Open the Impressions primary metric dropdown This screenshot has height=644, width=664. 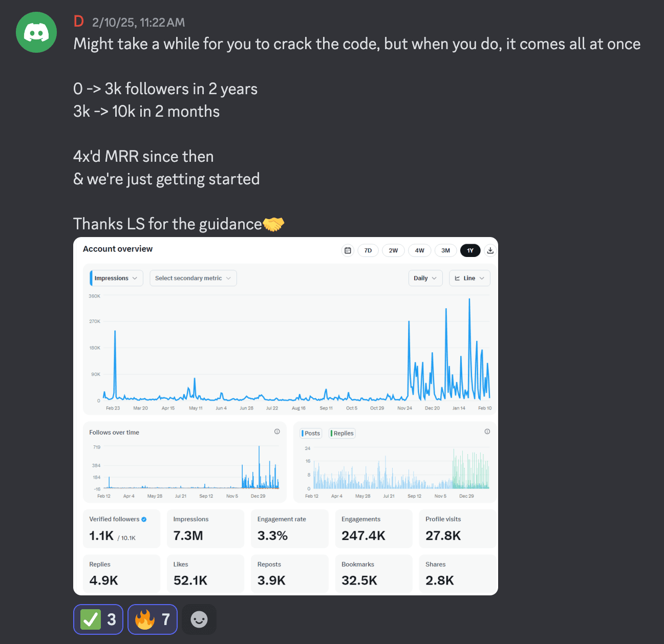[116, 278]
